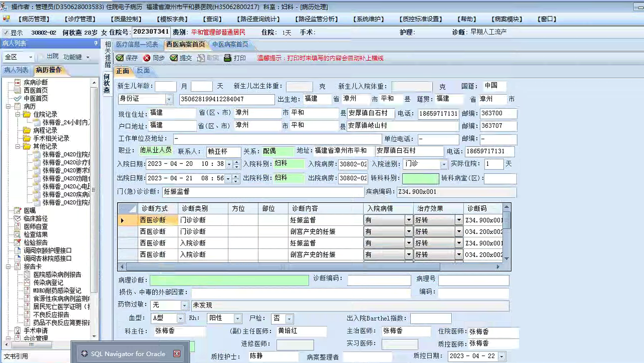Click the 调阅京颐护理接口 page icon
Image resolution: width=644 pixels, height=363 pixels.
[18, 250]
